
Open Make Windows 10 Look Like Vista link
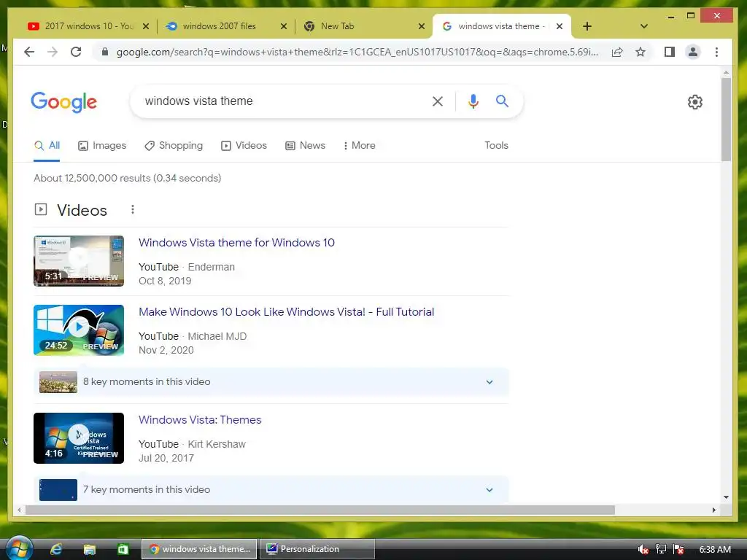(x=286, y=312)
